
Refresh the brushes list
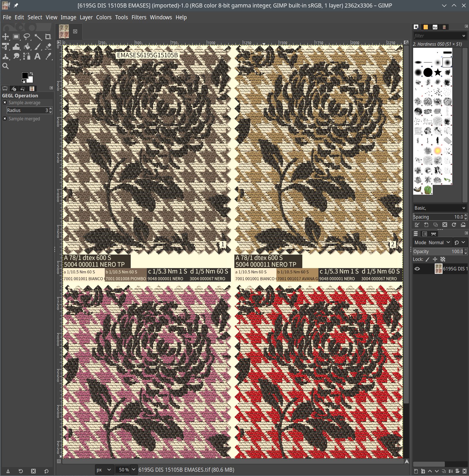[454, 225]
